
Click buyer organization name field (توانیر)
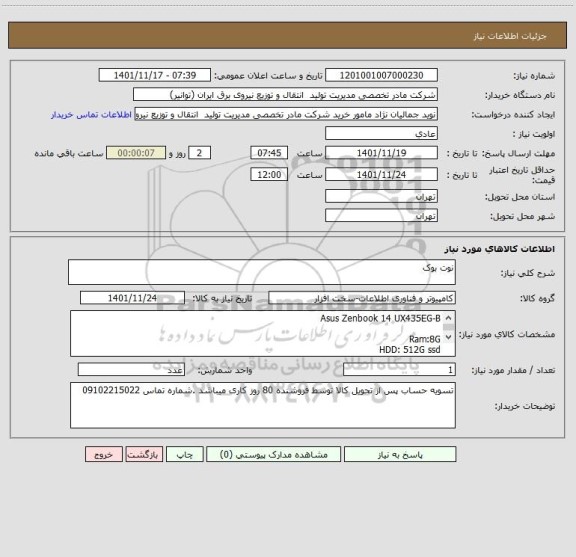pyautogui.click(x=285, y=95)
